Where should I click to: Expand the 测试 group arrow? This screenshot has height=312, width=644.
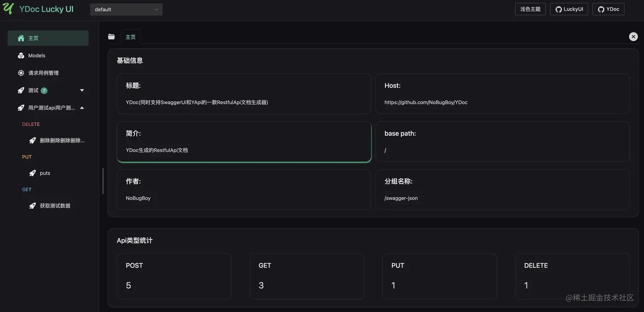click(82, 90)
